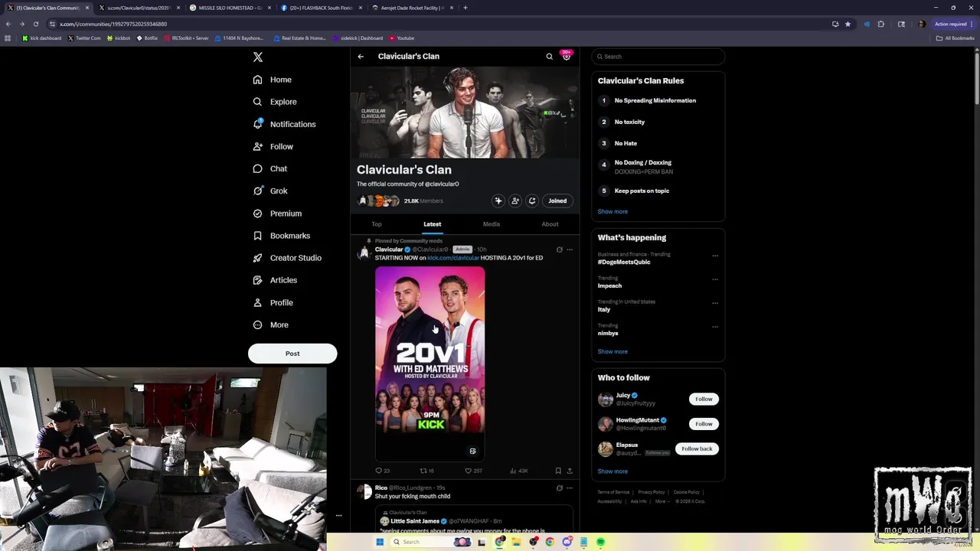Image resolution: width=980 pixels, height=551 pixels.
Task: Follow the HowlingMutant account
Action: pos(704,423)
